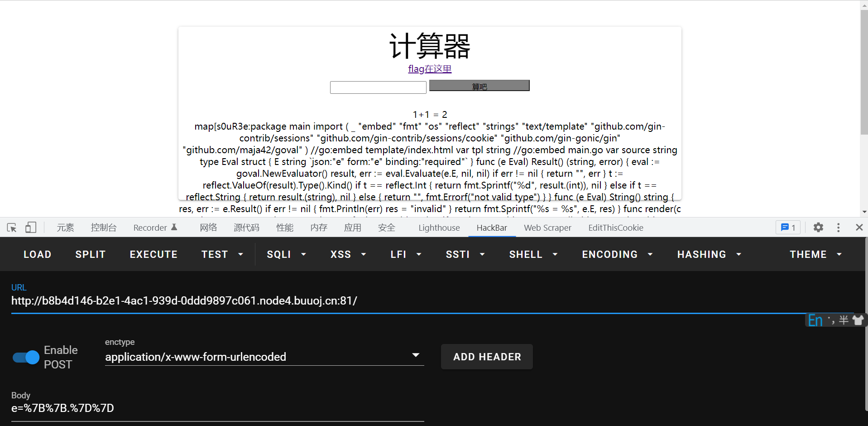Click the EXECUTE button
The width and height of the screenshot is (868, 426).
[x=153, y=255]
